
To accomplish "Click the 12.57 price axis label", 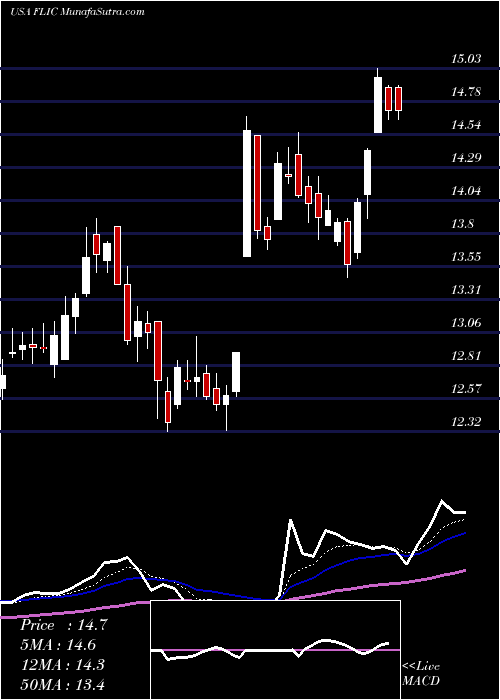I will [466, 389].
